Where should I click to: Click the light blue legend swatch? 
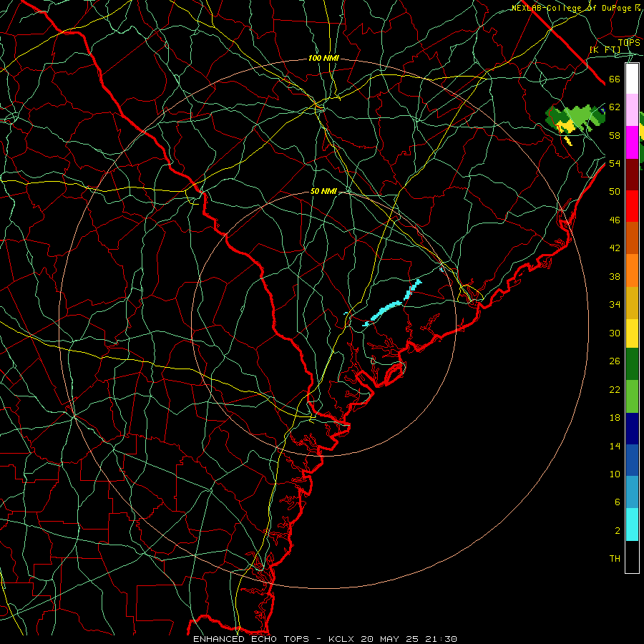click(632, 492)
